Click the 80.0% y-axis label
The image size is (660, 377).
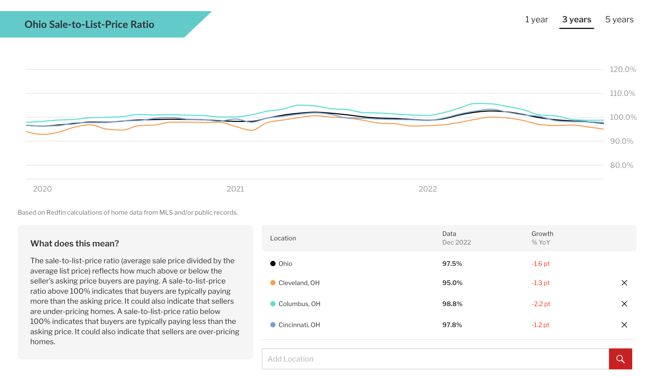[x=622, y=165]
